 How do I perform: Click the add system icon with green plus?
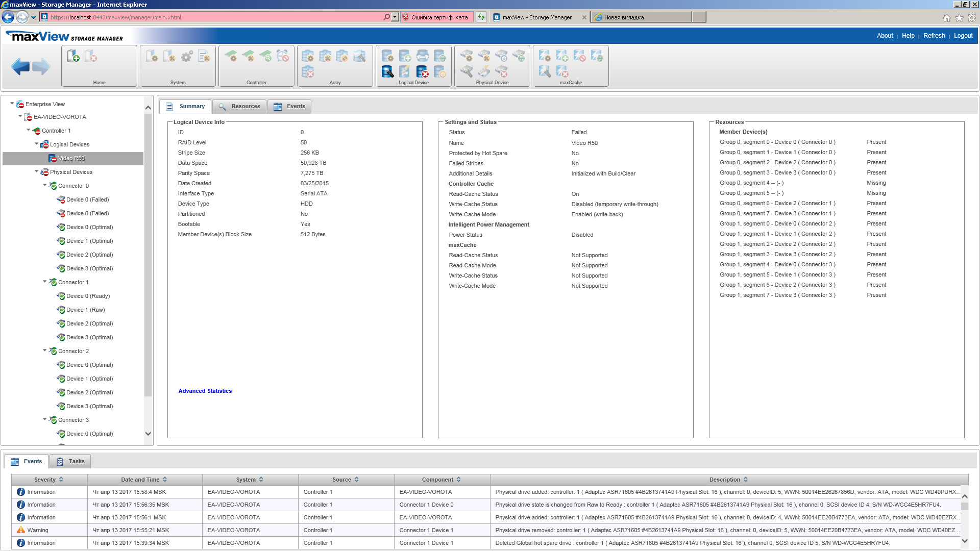pyautogui.click(x=73, y=56)
